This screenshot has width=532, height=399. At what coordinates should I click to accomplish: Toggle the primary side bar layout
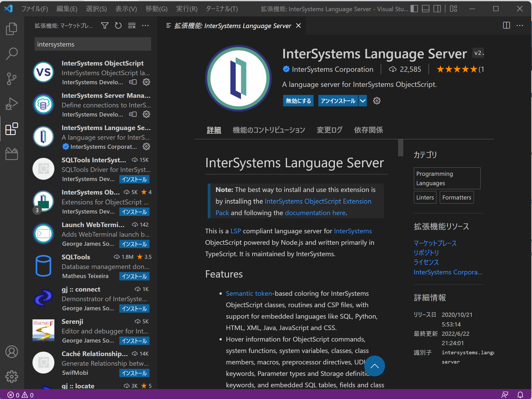point(414,9)
